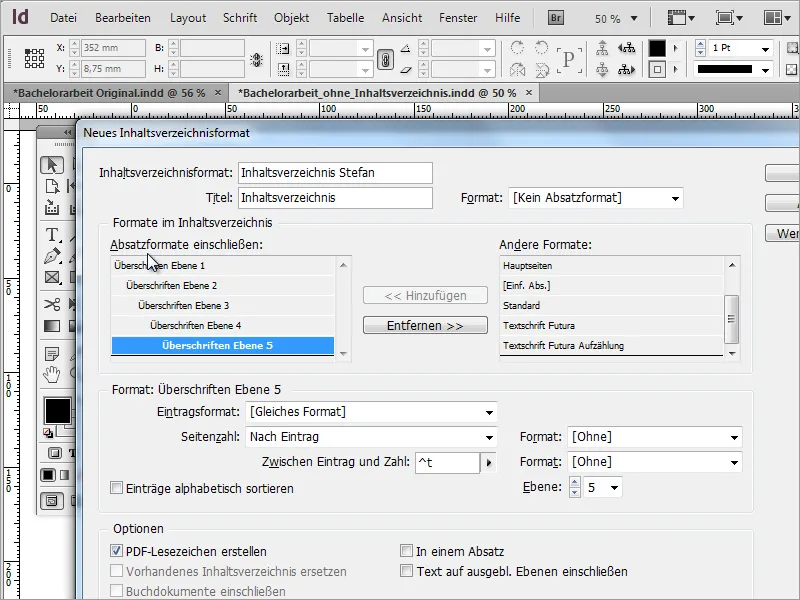Click the Inhaltsverzeichnisformat name field
Screen dimensions: 800x600
(335, 173)
